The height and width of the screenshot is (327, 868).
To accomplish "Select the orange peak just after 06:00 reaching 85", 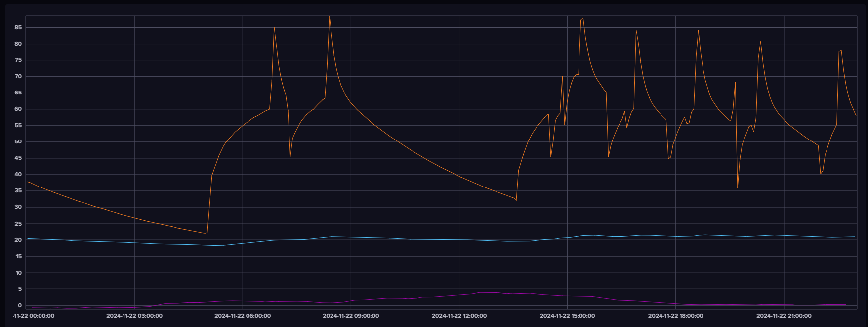I will (x=274, y=27).
